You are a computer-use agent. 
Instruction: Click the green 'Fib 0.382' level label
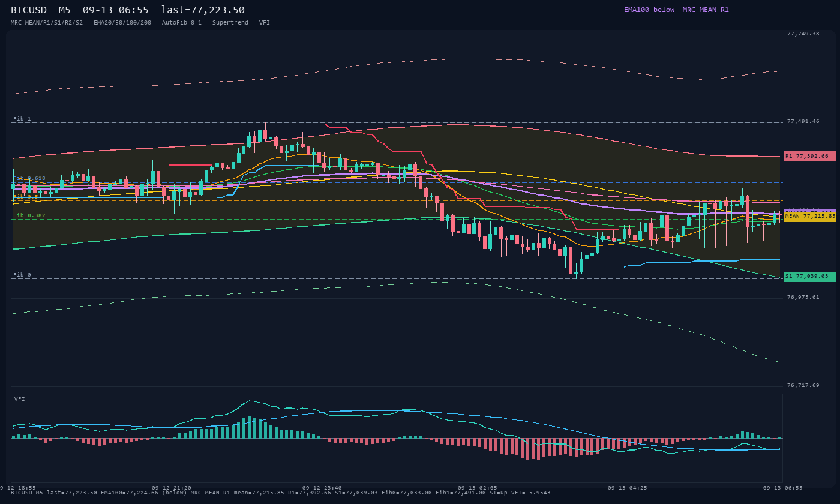[x=29, y=215]
